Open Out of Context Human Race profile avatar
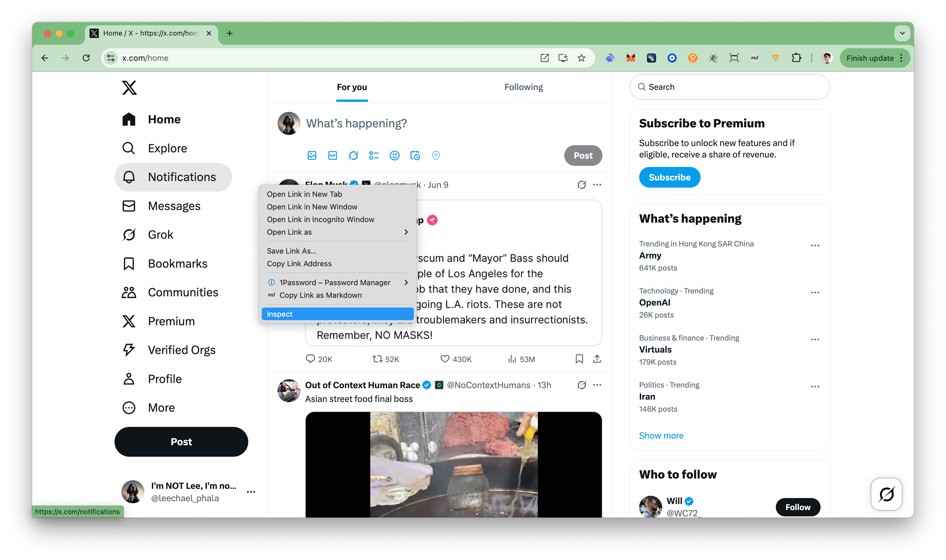Viewport: 946px width, 560px height. coord(289,391)
